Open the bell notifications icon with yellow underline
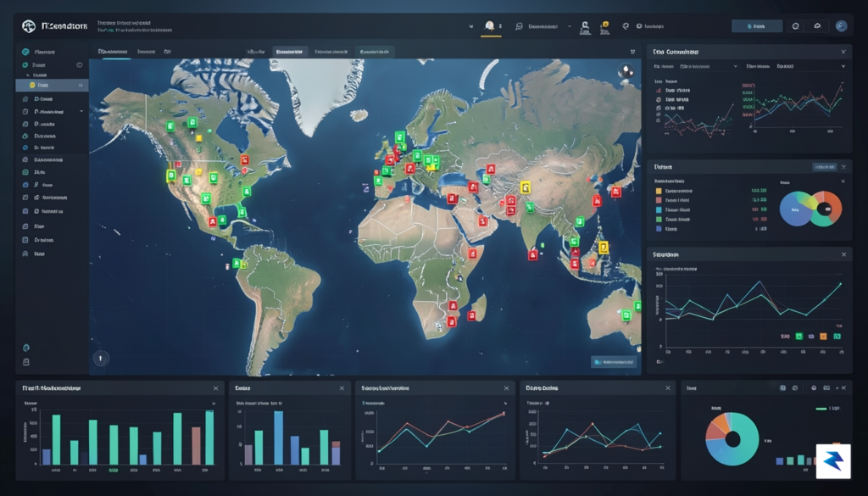 [x=490, y=26]
